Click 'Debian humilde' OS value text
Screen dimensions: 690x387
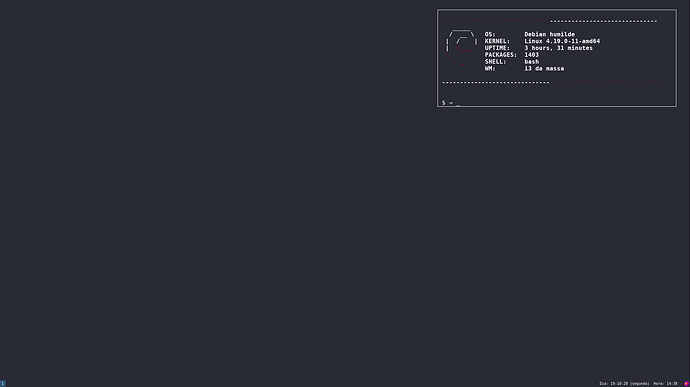549,34
